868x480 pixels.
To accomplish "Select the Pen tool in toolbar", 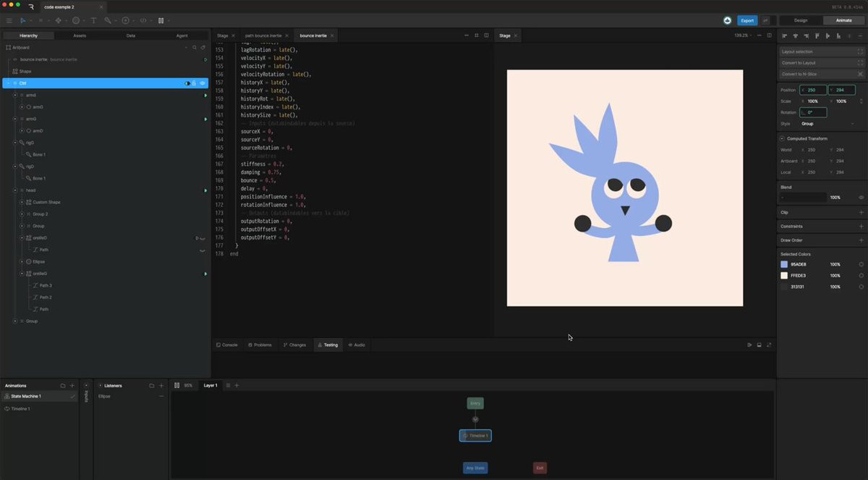I will 57,20.
